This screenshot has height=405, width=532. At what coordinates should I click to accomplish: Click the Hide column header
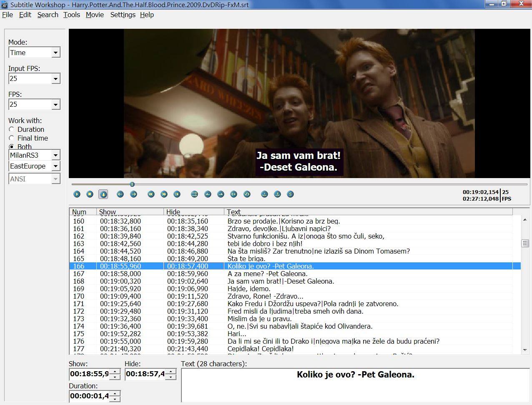coord(194,211)
